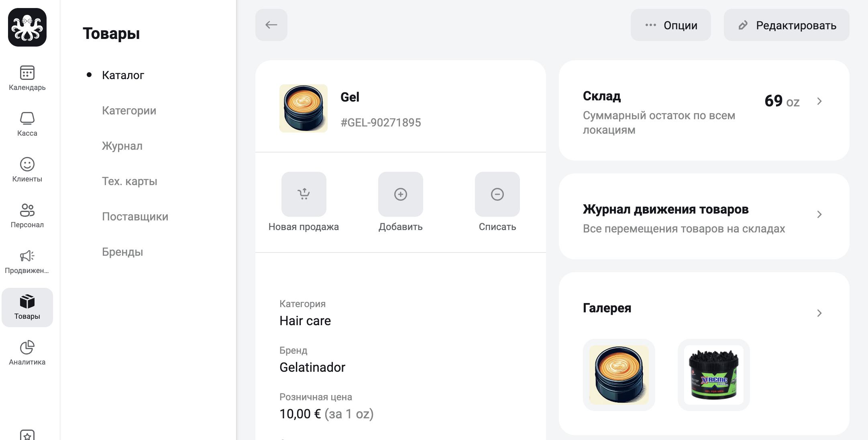868x440 pixels.
Task: Open Аналитика pie chart section
Action: (x=27, y=353)
